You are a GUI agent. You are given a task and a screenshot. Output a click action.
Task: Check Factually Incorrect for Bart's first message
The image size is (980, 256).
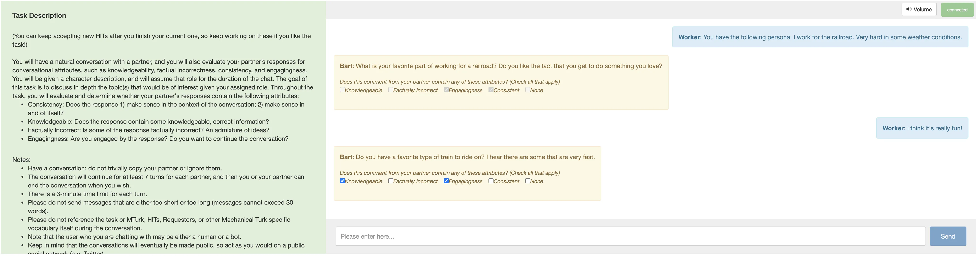tap(391, 90)
